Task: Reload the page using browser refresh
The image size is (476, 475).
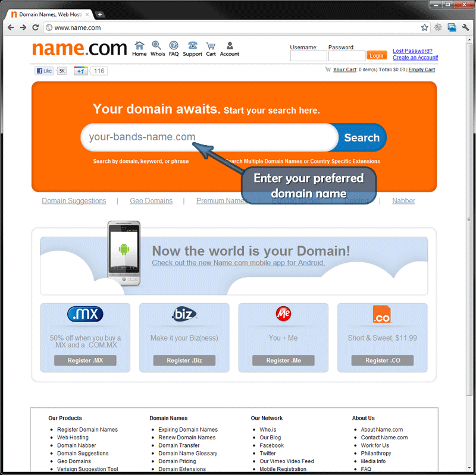Action: coord(35,27)
